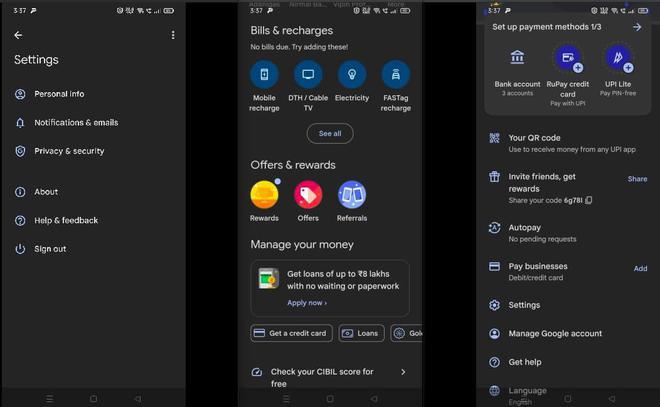The width and height of the screenshot is (660, 407).
Task: Open Language setting globe icon
Action: pyautogui.click(x=495, y=391)
